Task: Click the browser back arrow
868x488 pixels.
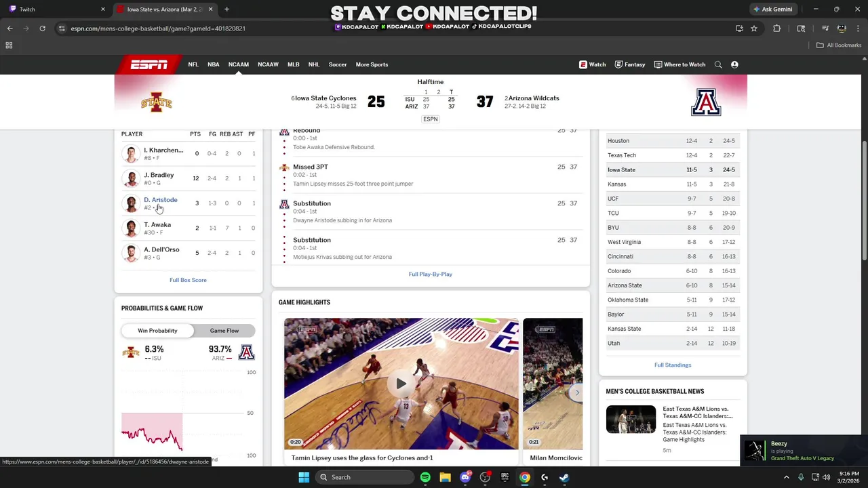Action: 9,28
